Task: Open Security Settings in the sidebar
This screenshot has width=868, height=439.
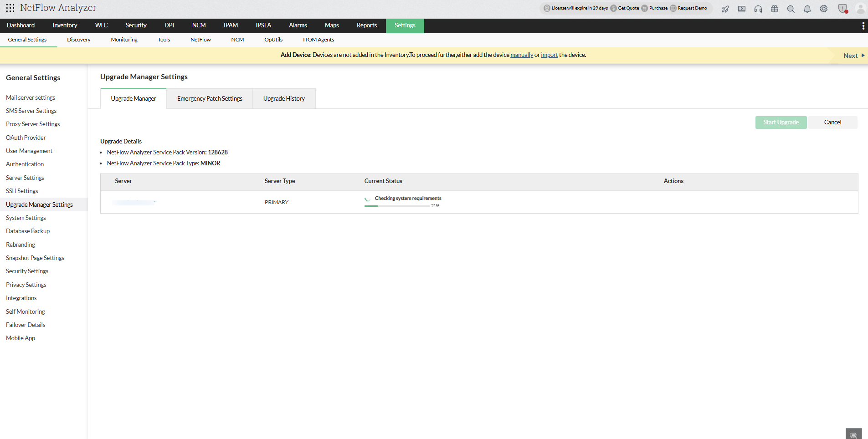Action: tap(27, 271)
